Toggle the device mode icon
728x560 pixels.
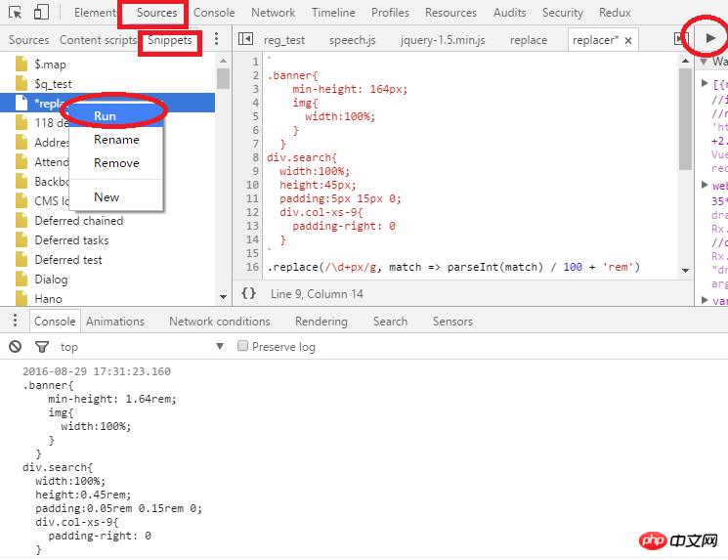click(x=41, y=12)
